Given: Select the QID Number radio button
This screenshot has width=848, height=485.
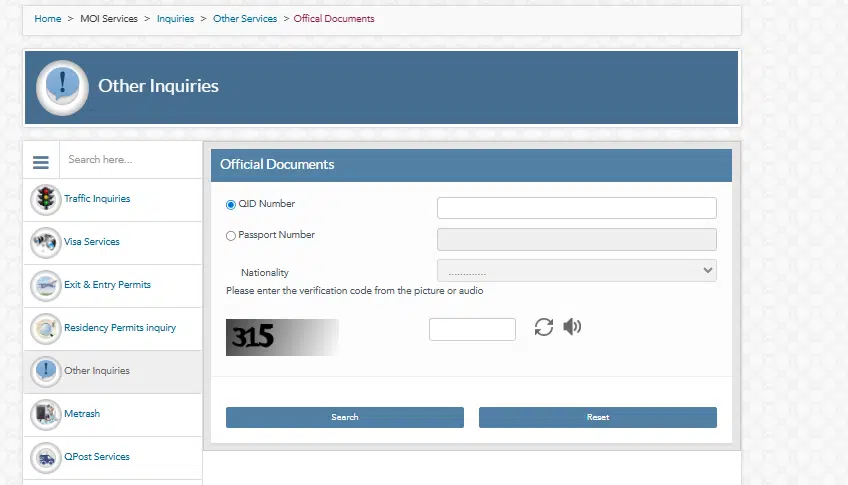Looking at the screenshot, I should coord(231,204).
